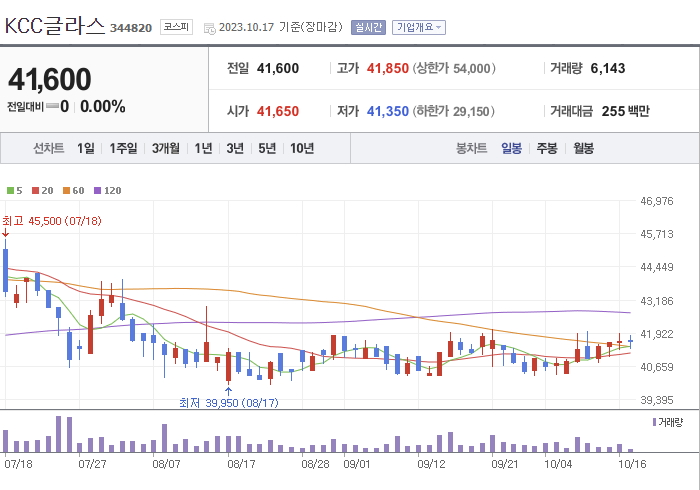Select the 3개월 line chart tab

[x=166, y=148]
